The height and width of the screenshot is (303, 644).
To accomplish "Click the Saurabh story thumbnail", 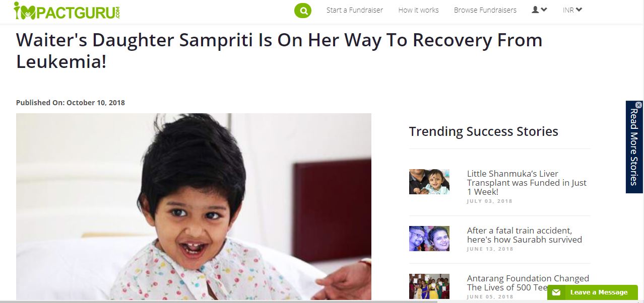I will [429, 239].
